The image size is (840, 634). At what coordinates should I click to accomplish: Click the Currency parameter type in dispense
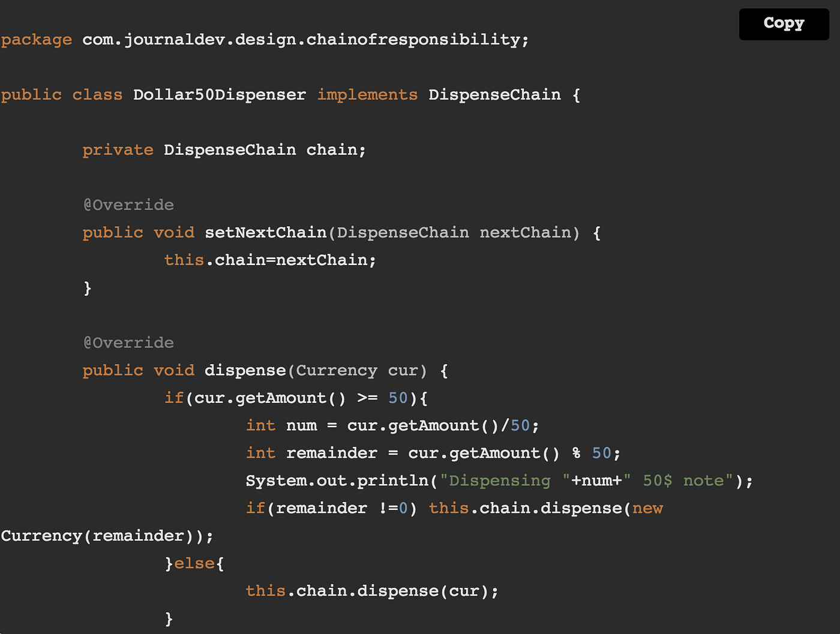click(x=337, y=370)
